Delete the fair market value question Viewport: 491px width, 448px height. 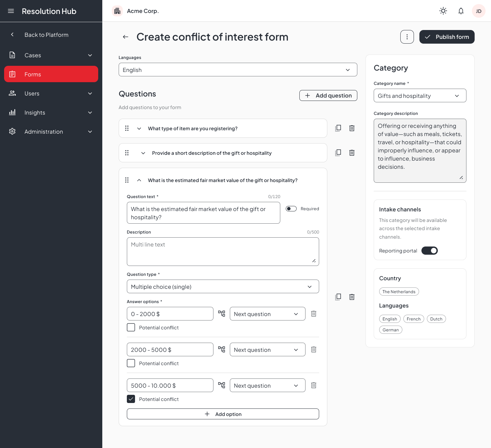pos(352,297)
